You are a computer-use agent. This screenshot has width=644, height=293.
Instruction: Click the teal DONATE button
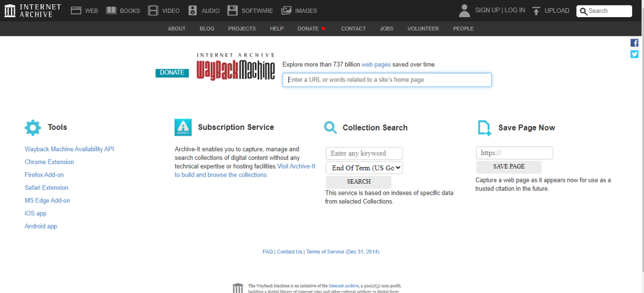[172, 73]
